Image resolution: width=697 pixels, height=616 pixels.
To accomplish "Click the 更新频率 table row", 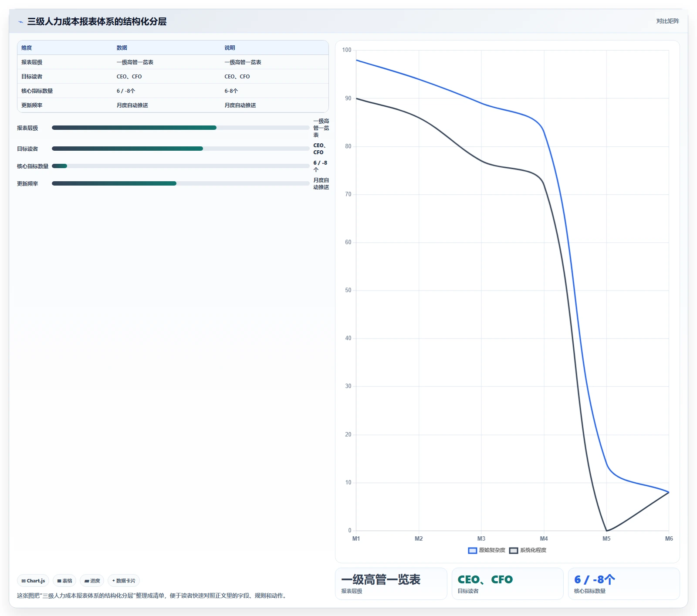I will click(173, 105).
